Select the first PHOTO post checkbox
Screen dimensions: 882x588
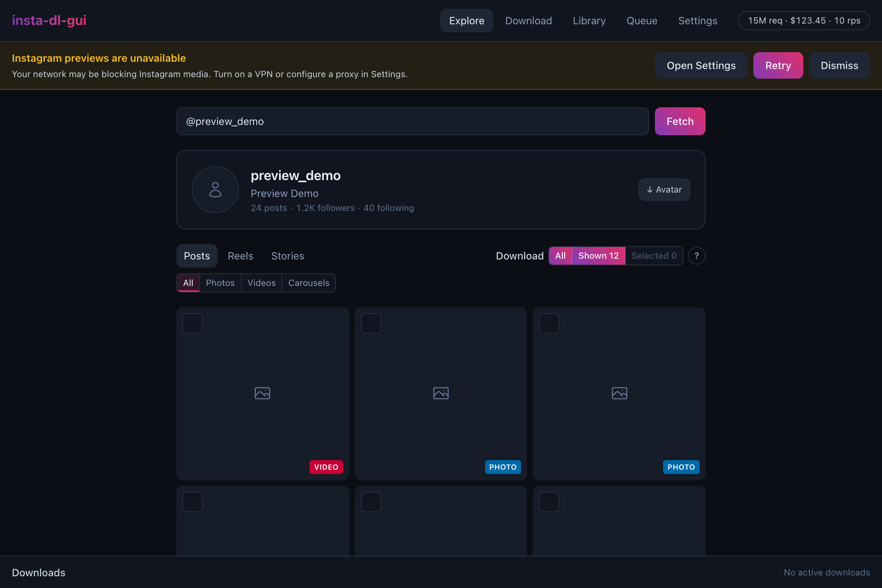371,323
